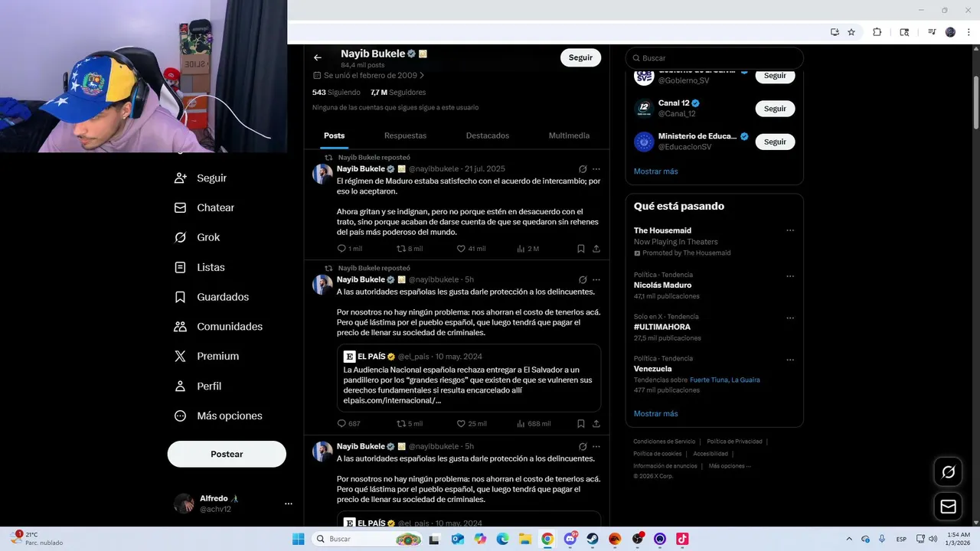This screenshot has width=980, height=551.
Task: Switch to the Destacados tab
Action: coord(488,135)
